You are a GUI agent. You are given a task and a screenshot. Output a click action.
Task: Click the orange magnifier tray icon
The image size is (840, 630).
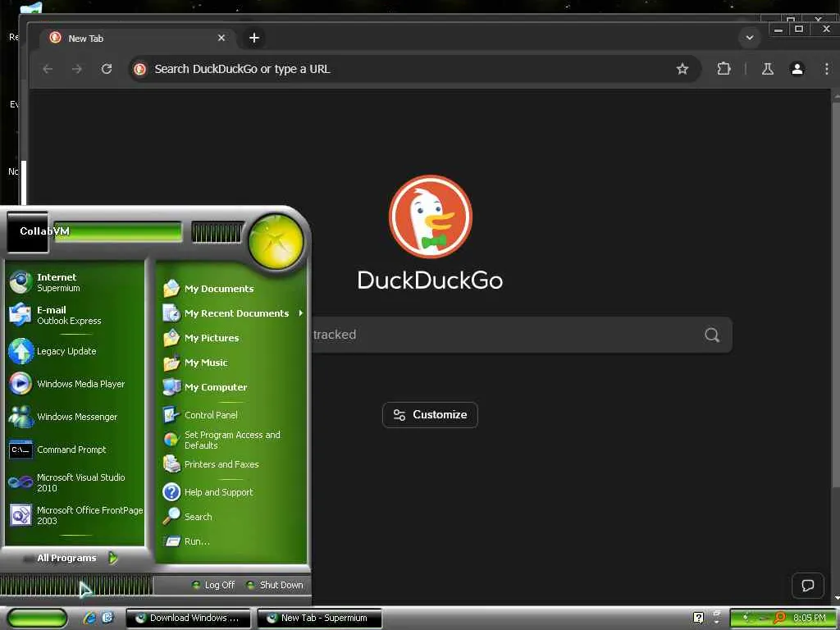tap(780, 619)
